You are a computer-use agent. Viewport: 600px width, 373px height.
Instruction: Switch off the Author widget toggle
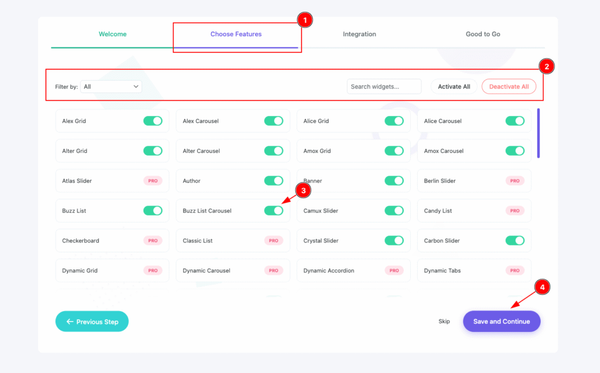click(274, 181)
